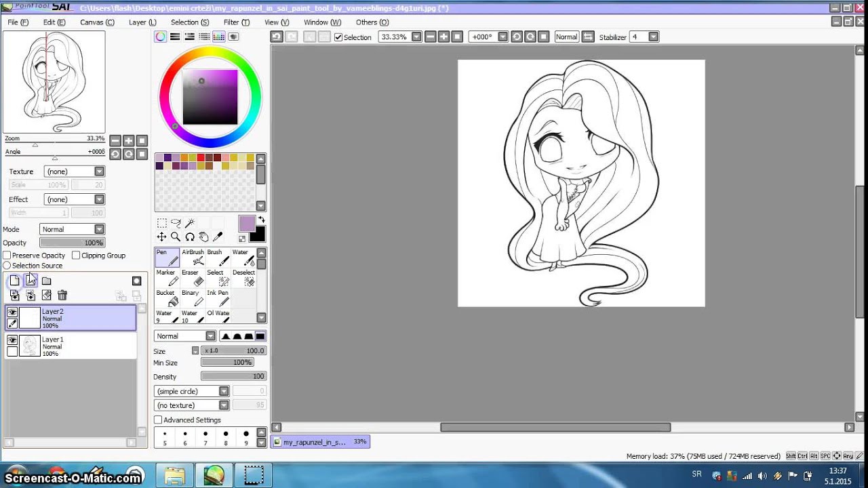
Task: Open the brush blending mode dropdown
Action: click(x=185, y=336)
